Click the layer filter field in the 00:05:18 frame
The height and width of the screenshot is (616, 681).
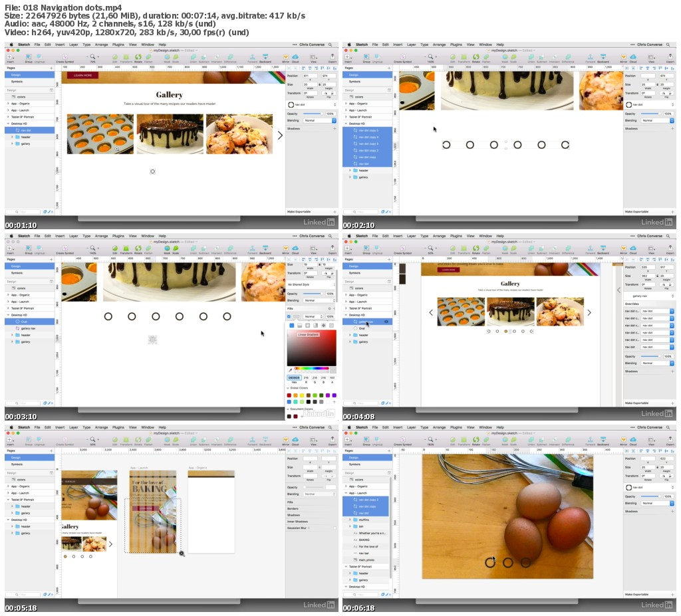pyautogui.click(x=23, y=595)
